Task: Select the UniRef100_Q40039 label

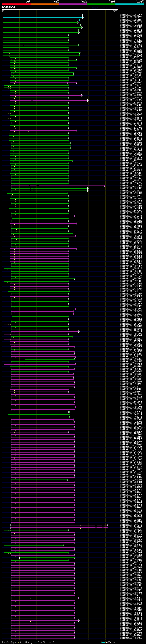Action: click(x=131, y=95)
